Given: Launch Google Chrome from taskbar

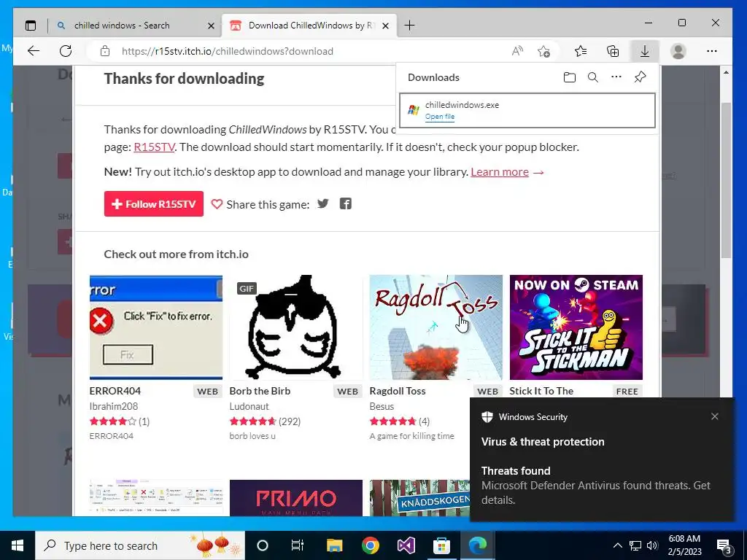Looking at the screenshot, I should tap(370, 545).
